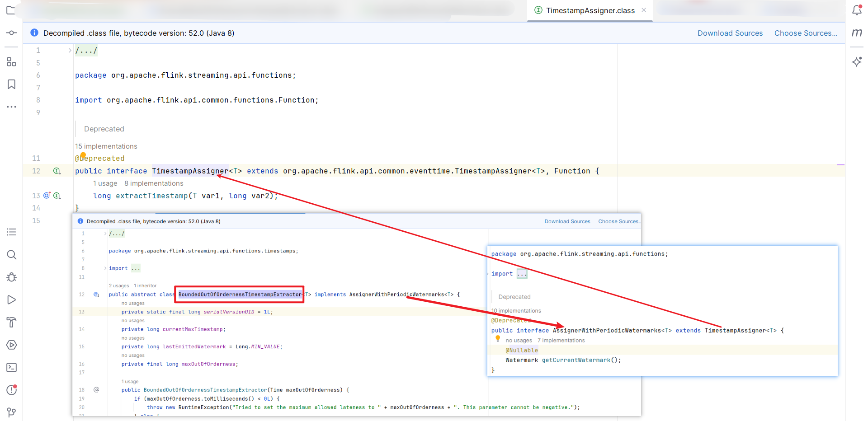Click Choose Sources in the lower decompiled panel
The width and height of the screenshot is (868, 421).
coord(619,221)
